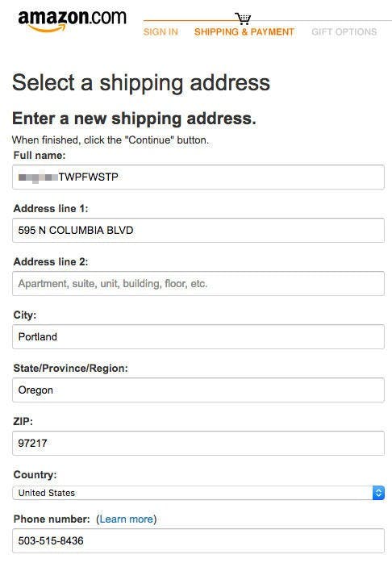Click the Address line 2 label
Screen dimensions: 392x563
coord(51,262)
